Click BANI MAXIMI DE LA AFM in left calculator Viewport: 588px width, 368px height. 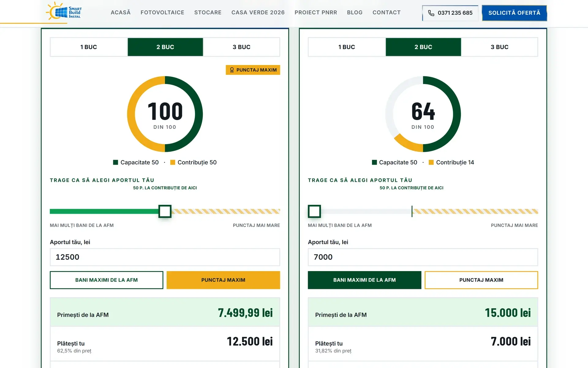tap(107, 280)
